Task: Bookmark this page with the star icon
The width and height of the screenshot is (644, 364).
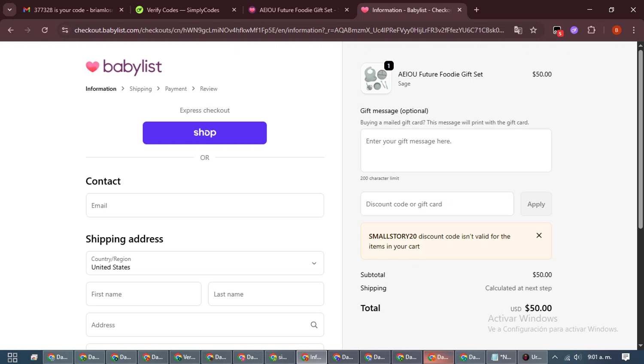Action: pos(533,30)
